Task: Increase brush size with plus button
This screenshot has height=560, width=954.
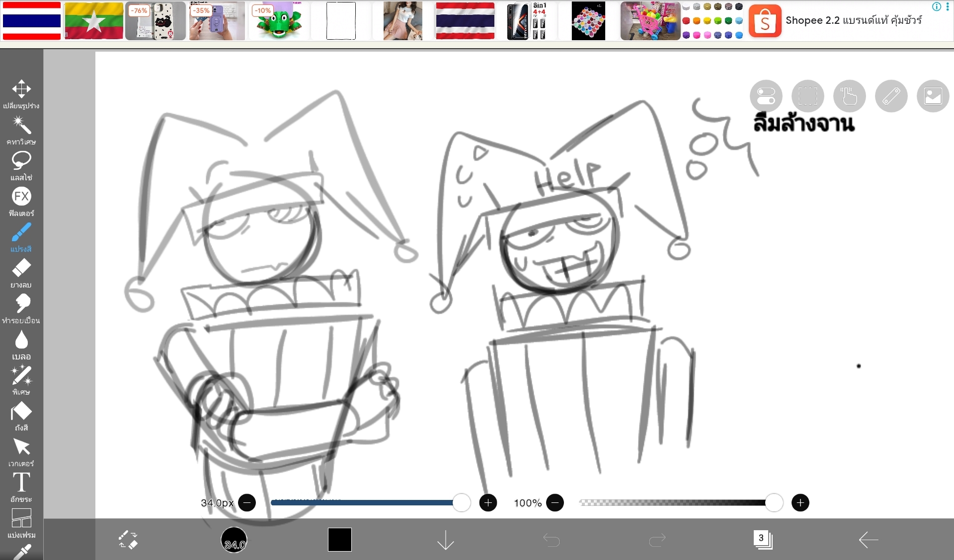Action: click(488, 503)
